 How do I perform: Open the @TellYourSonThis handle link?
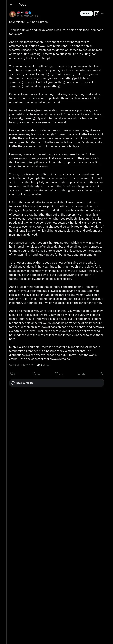tap(27, 16)
